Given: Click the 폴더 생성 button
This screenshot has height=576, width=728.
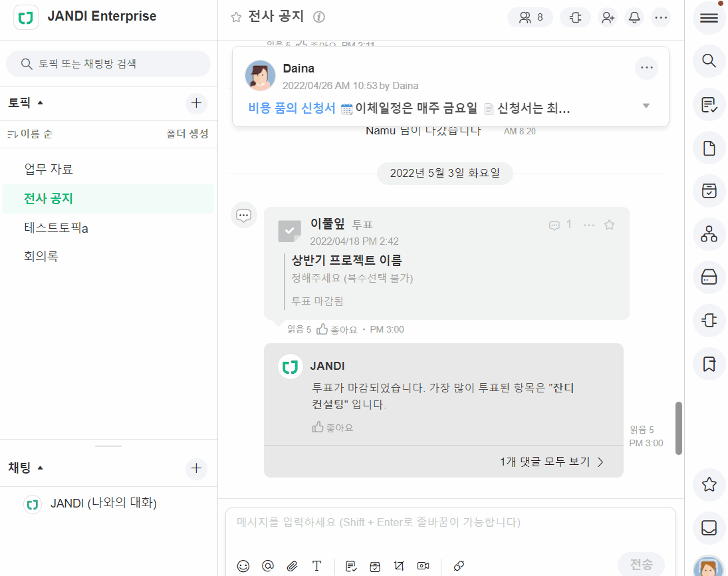Looking at the screenshot, I should 187,134.
